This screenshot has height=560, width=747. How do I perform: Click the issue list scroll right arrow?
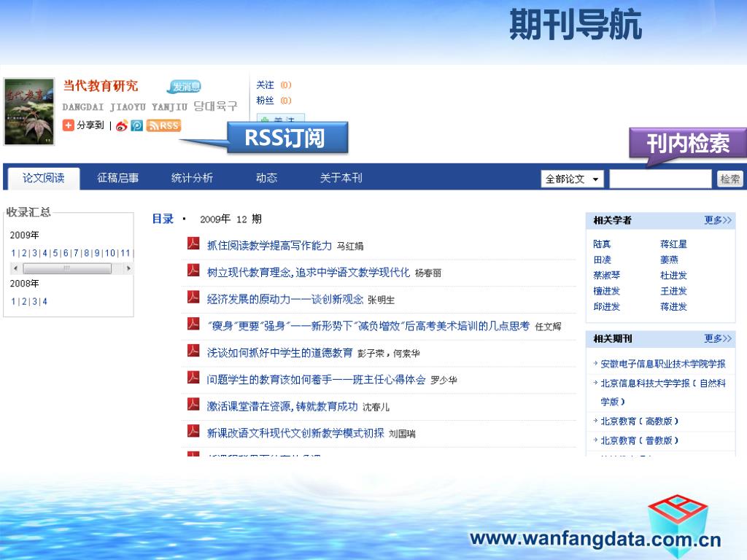pyautogui.click(x=128, y=268)
